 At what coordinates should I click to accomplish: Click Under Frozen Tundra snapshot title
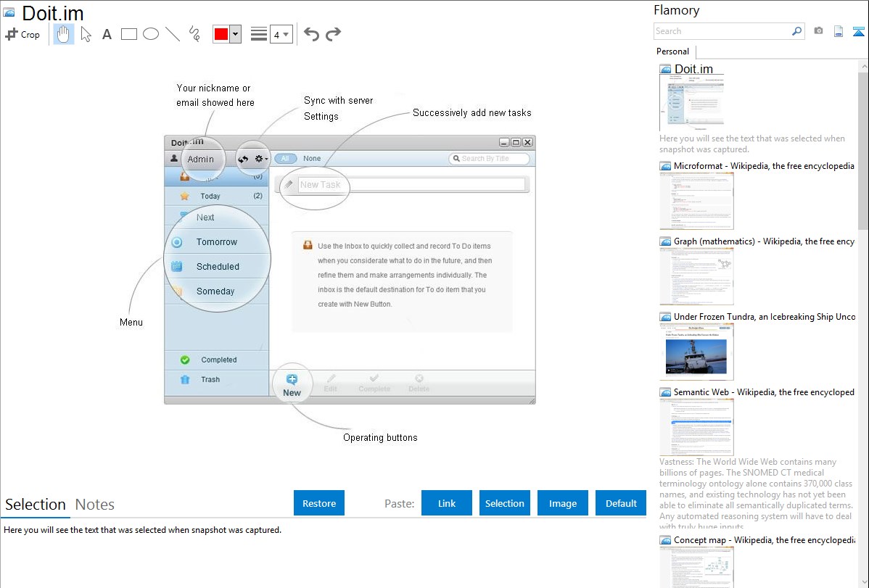pos(765,316)
